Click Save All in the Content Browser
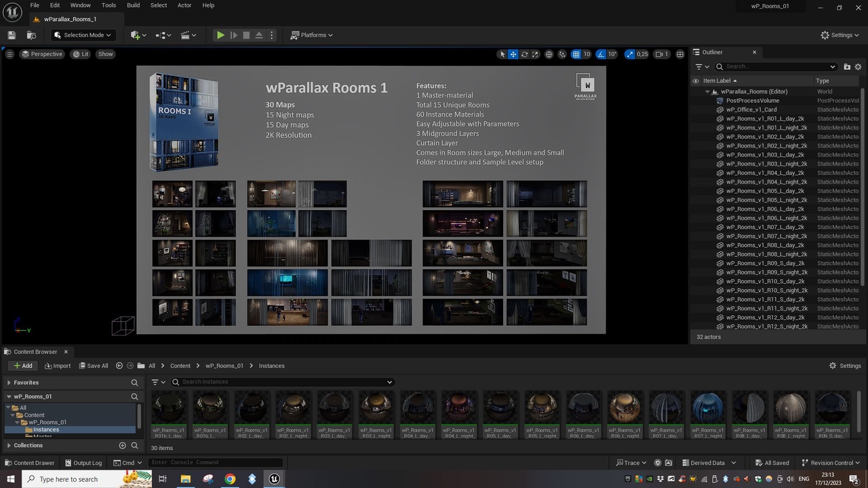 pyautogui.click(x=94, y=366)
